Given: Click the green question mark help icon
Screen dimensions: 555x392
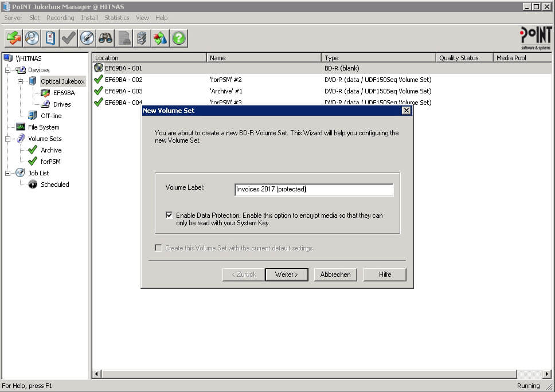Looking at the screenshot, I should 179,38.
